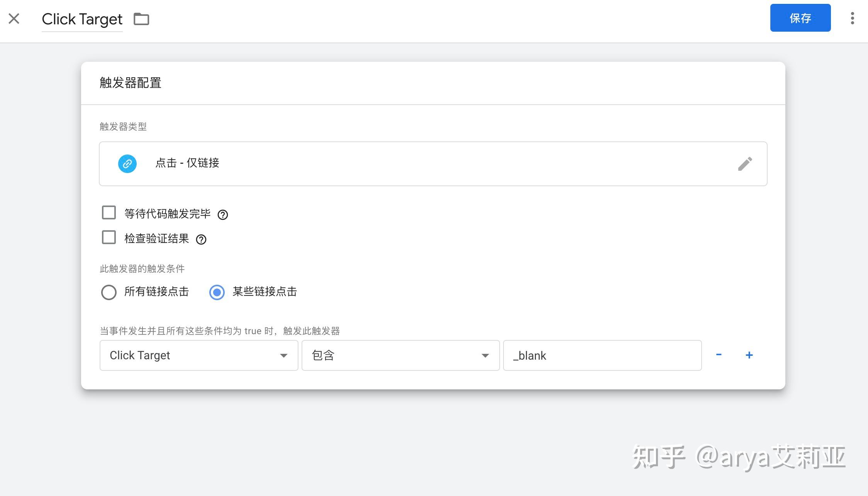This screenshot has width=868, height=496.
Task: Open help icon next to 检查验证结果
Action: pyautogui.click(x=201, y=240)
